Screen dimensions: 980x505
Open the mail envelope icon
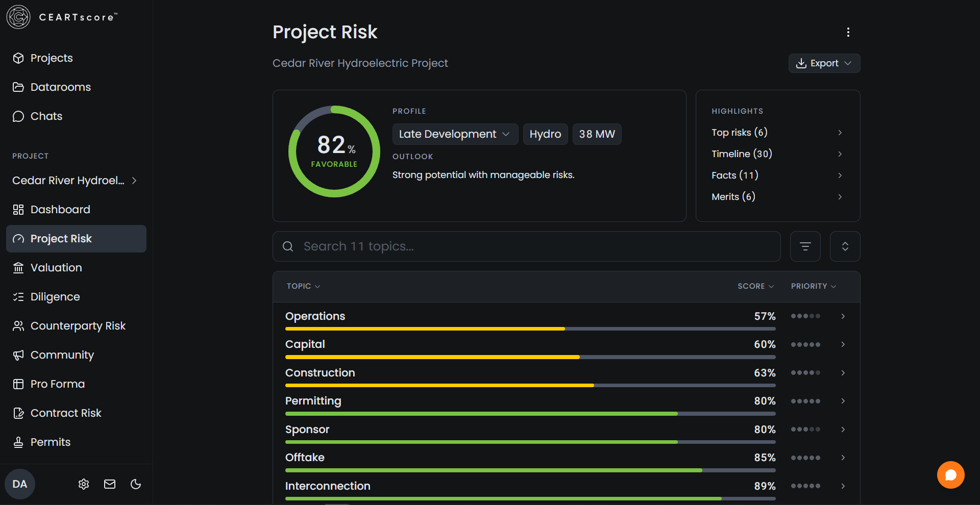click(x=110, y=484)
